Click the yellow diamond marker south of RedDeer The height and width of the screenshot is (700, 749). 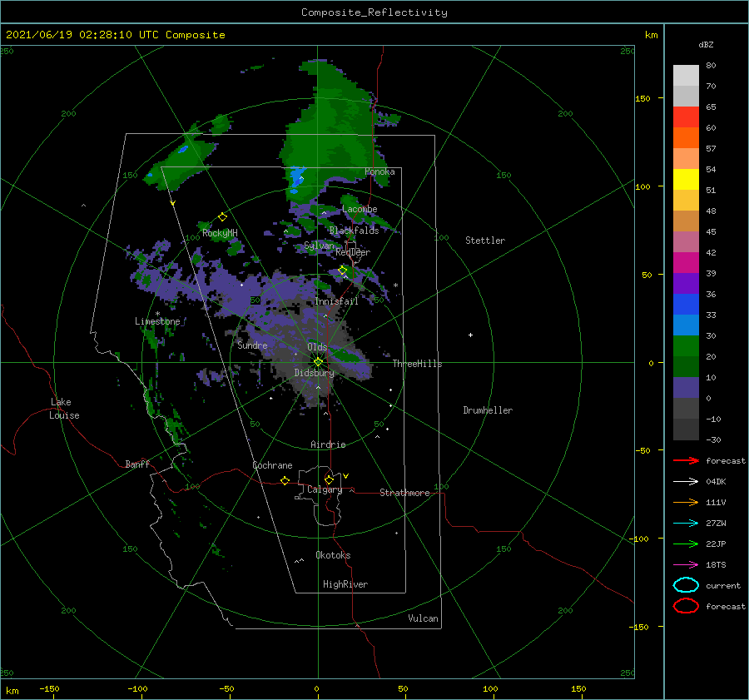click(343, 270)
